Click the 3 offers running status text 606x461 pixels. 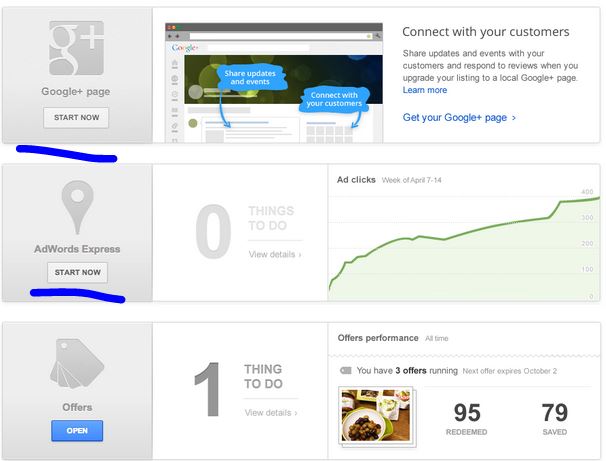[407, 371]
